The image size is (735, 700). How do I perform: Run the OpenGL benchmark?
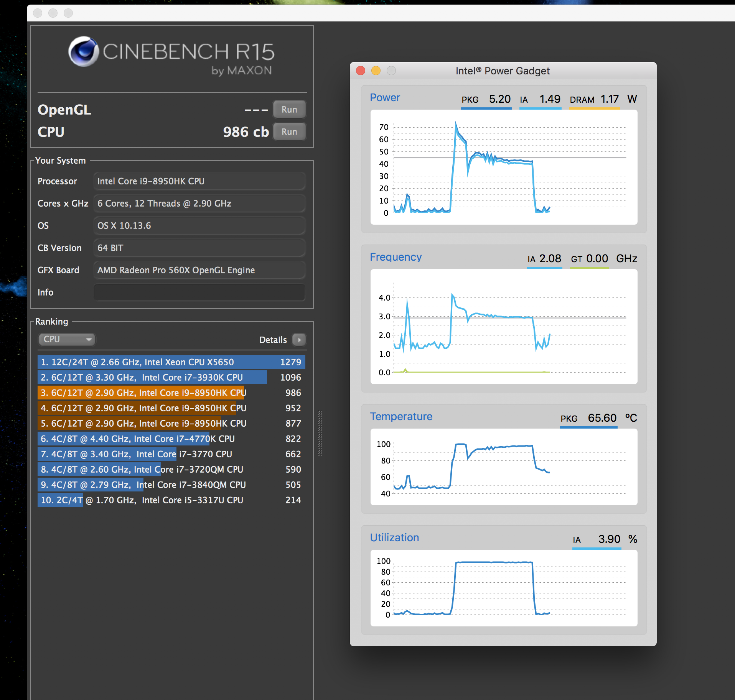pyautogui.click(x=289, y=110)
